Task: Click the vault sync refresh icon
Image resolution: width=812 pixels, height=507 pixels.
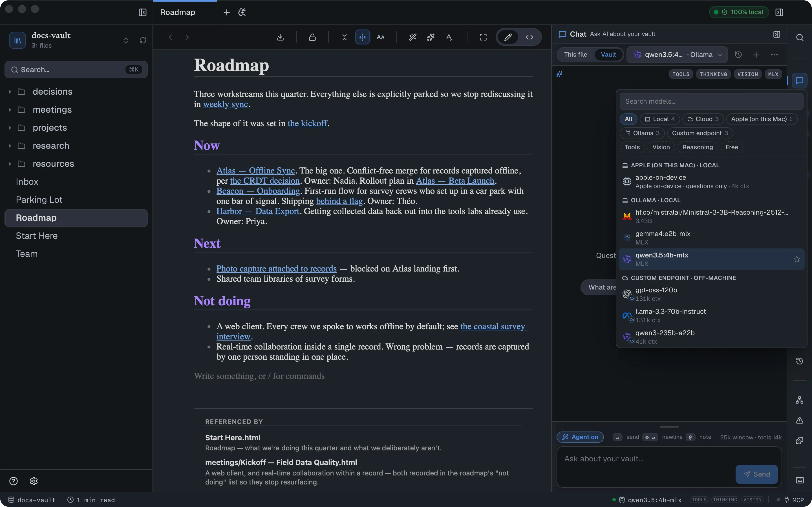Action: click(143, 40)
